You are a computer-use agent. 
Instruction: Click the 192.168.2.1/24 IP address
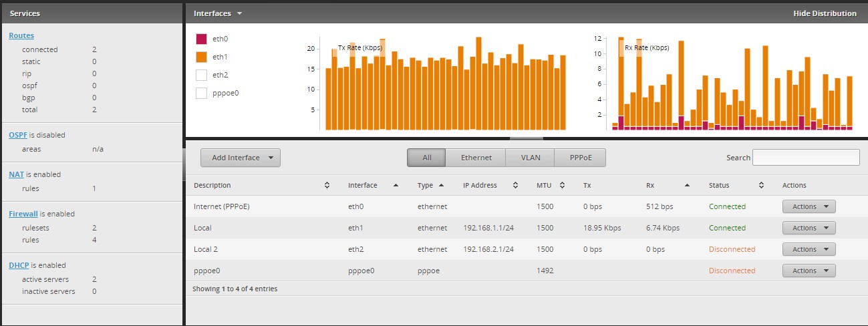[488, 249]
